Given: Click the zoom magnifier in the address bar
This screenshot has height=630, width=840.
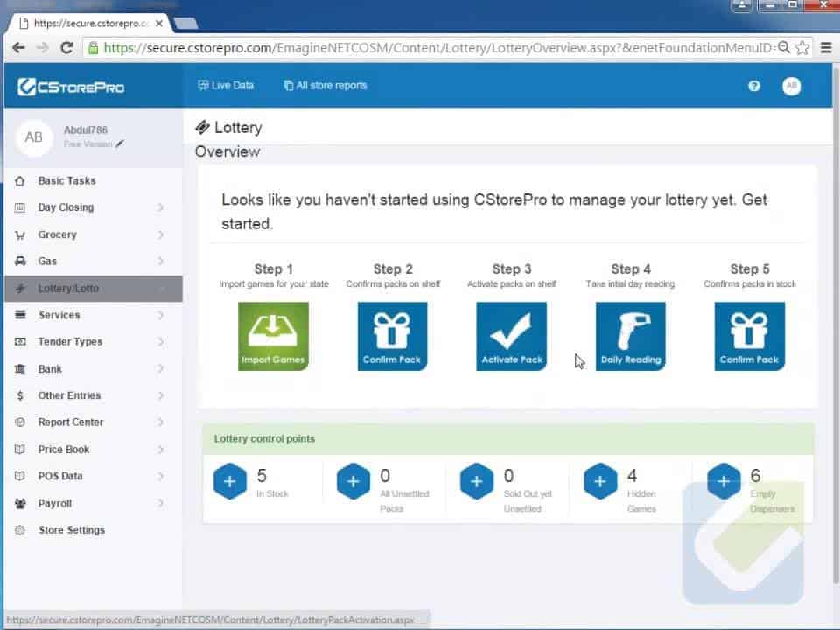Looking at the screenshot, I should click(784, 47).
